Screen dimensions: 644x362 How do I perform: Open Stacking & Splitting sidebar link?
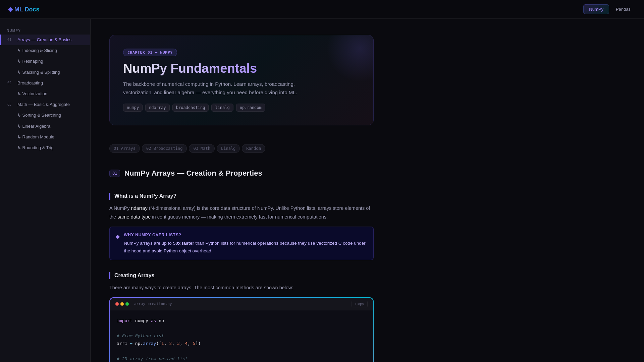(45, 72)
